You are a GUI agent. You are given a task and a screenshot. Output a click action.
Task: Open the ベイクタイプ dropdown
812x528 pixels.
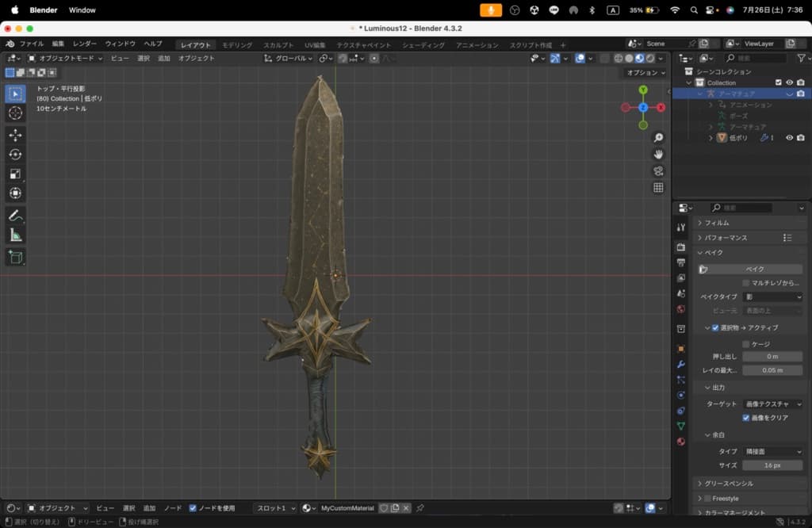772,297
